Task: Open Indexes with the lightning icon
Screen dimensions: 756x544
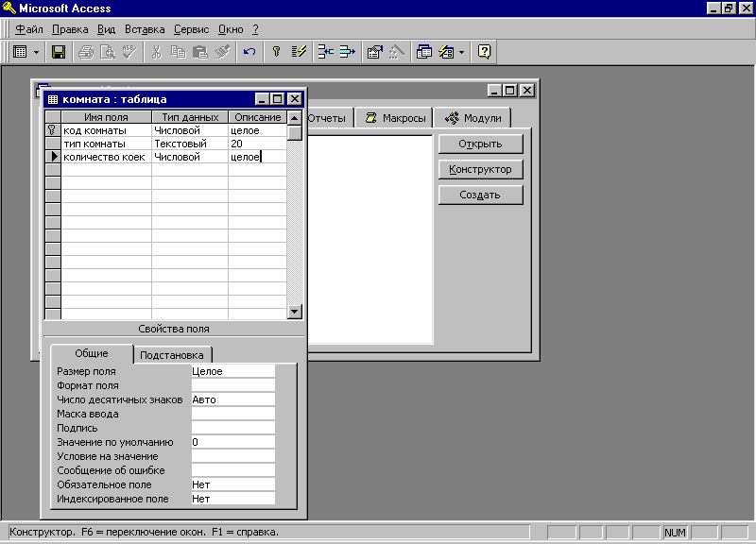Action: 299,52
